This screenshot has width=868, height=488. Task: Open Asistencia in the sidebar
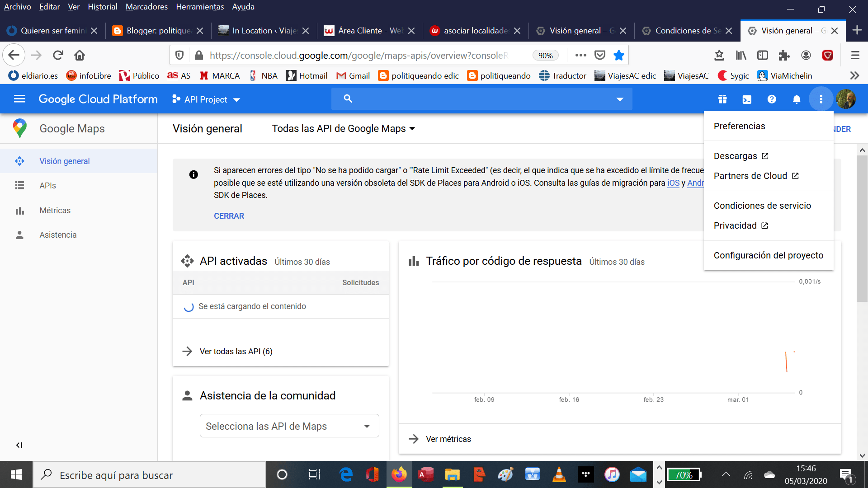click(x=79, y=235)
